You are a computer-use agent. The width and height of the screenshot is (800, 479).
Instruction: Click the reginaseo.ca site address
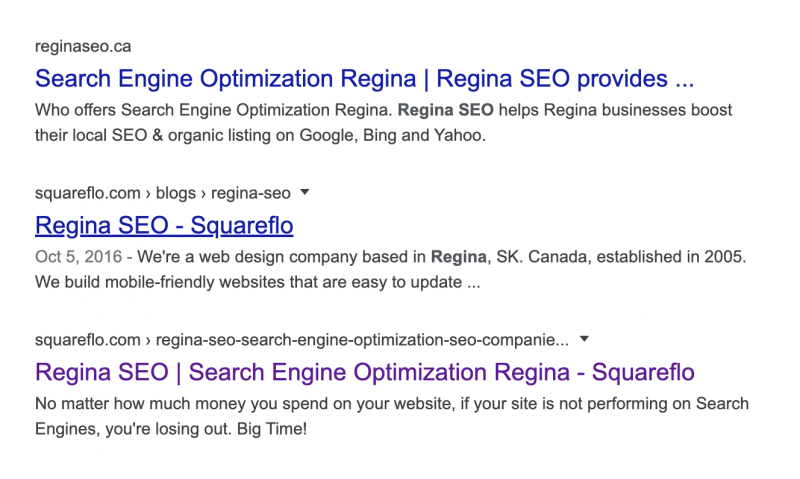83,46
